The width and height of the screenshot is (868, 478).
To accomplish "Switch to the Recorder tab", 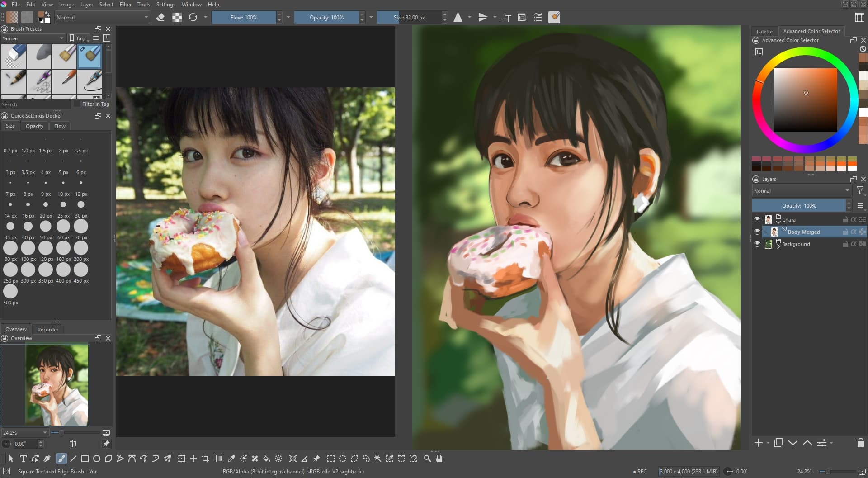I will 48,330.
